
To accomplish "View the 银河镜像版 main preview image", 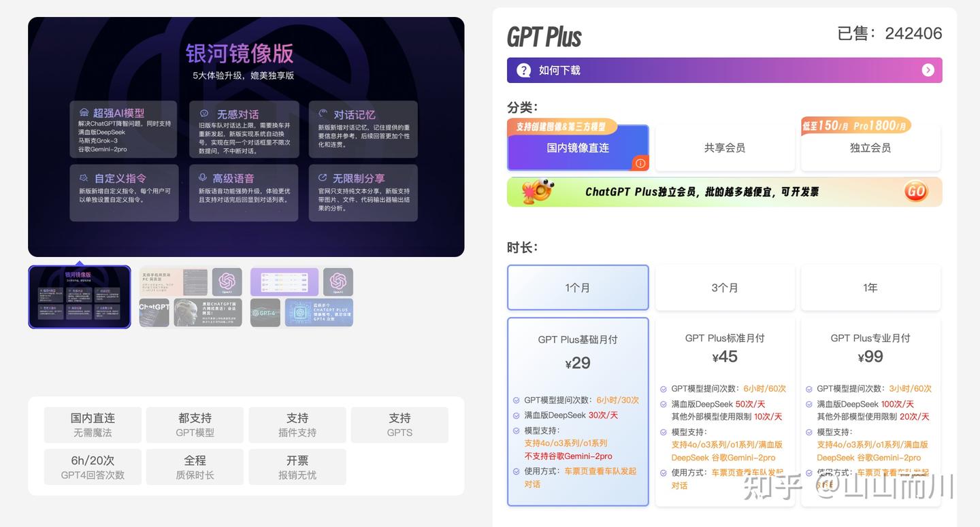I will tap(246, 137).
